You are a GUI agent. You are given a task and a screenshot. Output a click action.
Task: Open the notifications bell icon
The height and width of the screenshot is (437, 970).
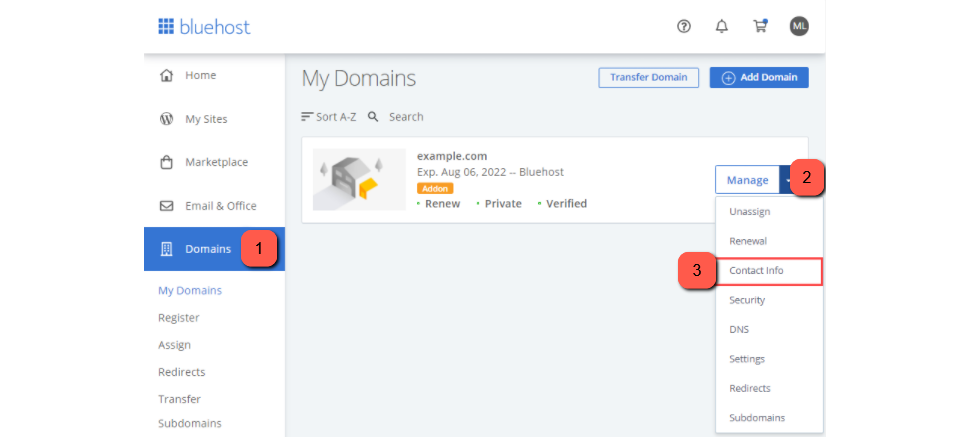[x=721, y=27]
